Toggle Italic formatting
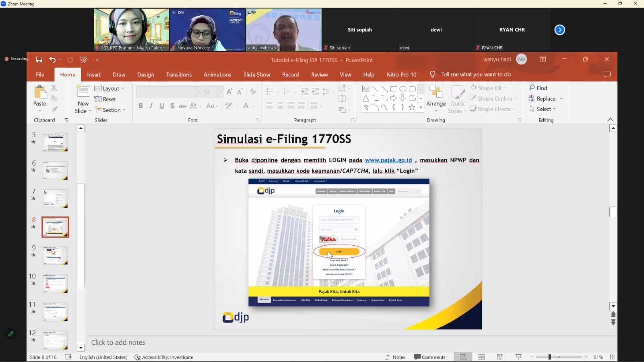This screenshot has width=644, height=362. point(151,106)
